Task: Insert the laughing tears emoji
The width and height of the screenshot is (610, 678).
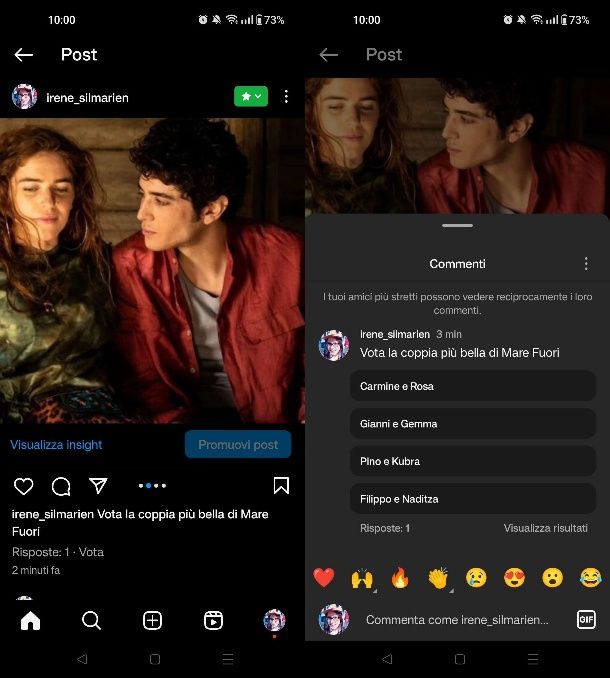Action: (x=591, y=578)
